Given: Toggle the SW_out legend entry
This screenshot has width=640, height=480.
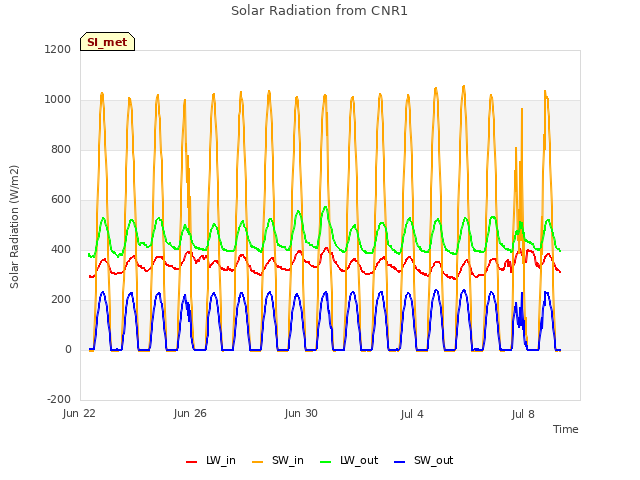Looking at the screenshot, I should (424, 461).
